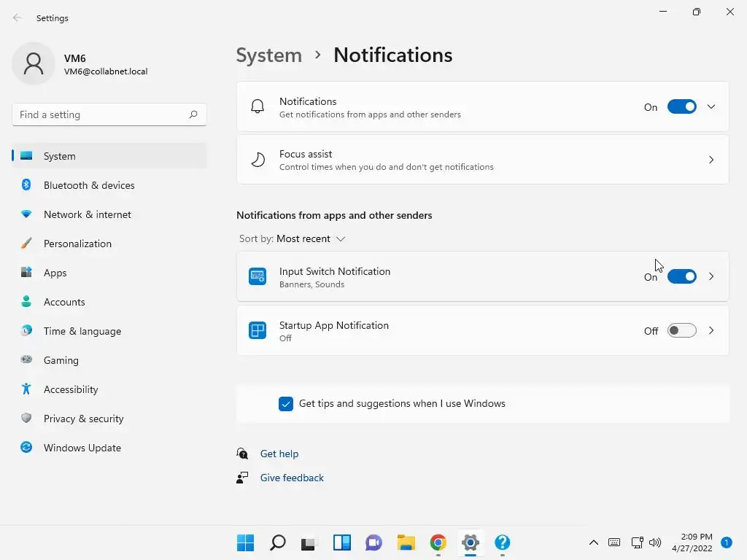
Task: Open Google Chrome from the taskbar
Action: point(438,542)
